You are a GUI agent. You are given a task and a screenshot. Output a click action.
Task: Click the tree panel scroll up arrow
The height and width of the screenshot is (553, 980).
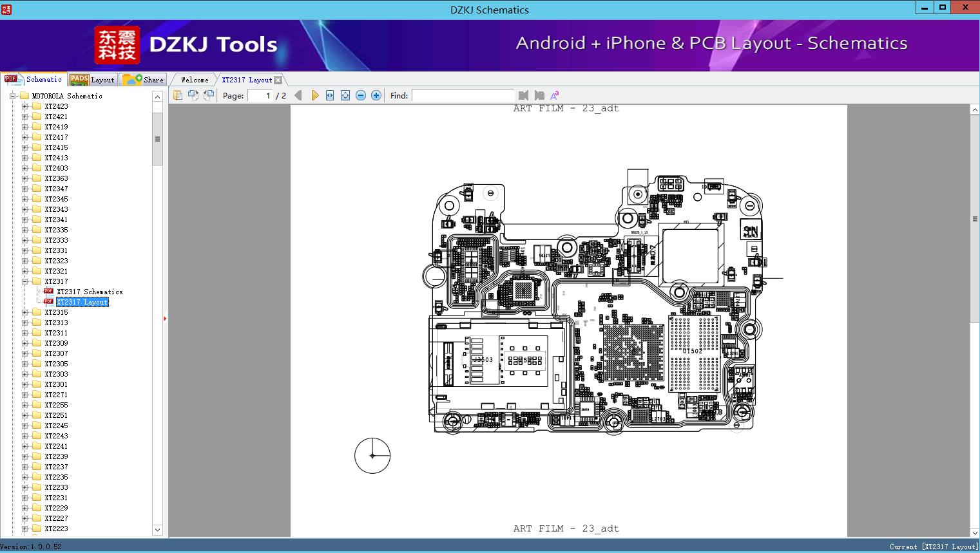tap(157, 97)
